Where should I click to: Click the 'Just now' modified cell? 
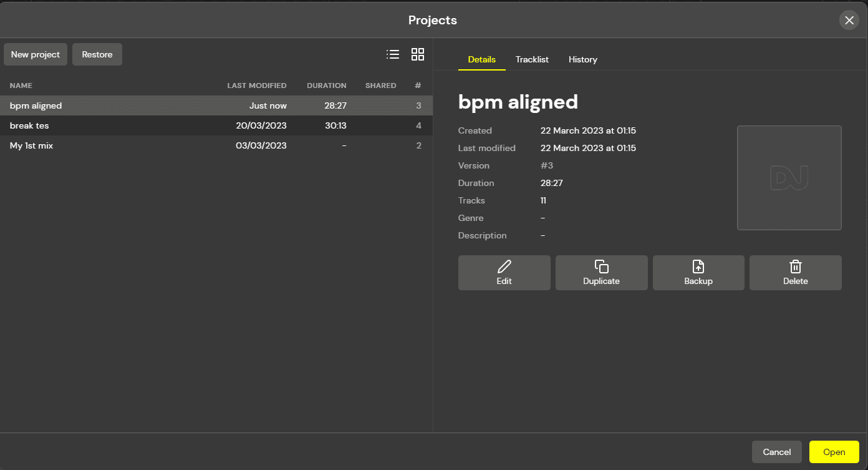(x=268, y=105)
